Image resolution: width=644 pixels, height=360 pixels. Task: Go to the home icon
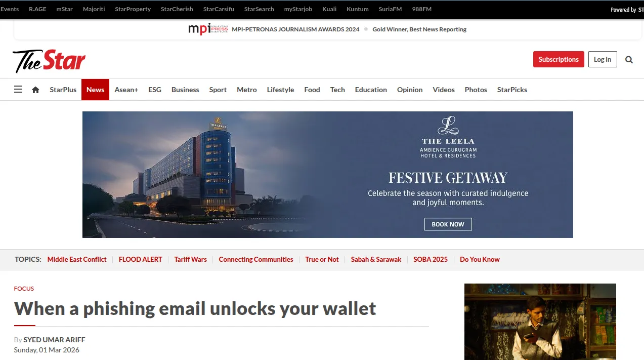point(35,90)
